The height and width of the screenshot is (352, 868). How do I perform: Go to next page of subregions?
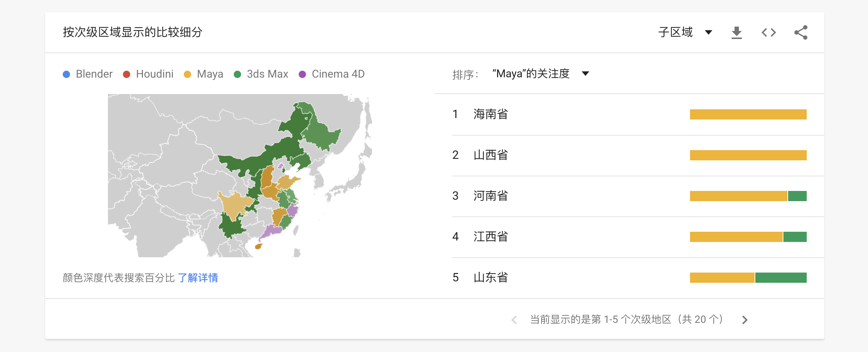tap(745, 320)
